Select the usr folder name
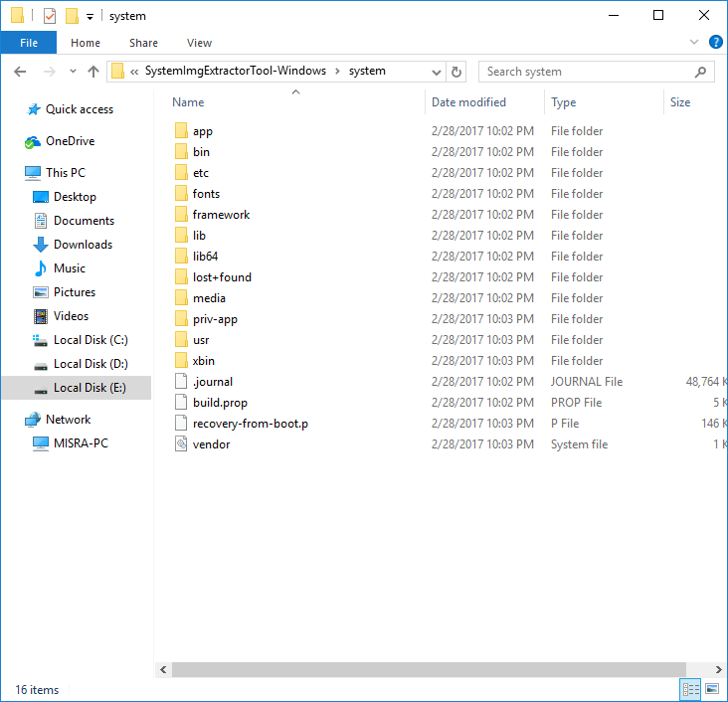The height and width of the screenshot is (702, 728). 201,340
